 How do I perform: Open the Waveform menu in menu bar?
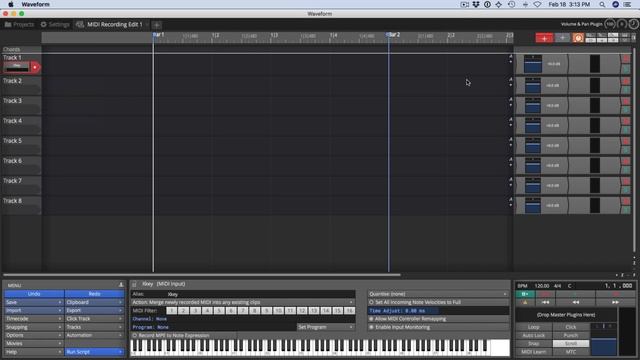pyautogui.click(x=36, y=4)
